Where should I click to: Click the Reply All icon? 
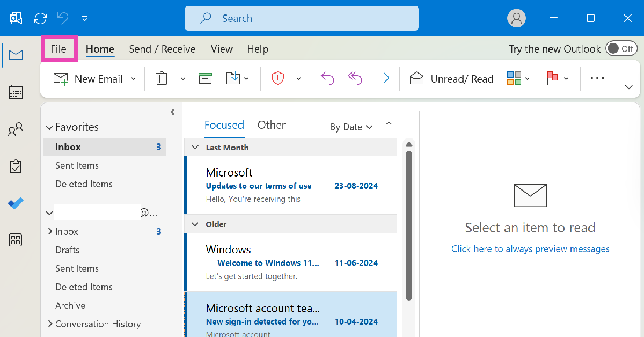355,79
